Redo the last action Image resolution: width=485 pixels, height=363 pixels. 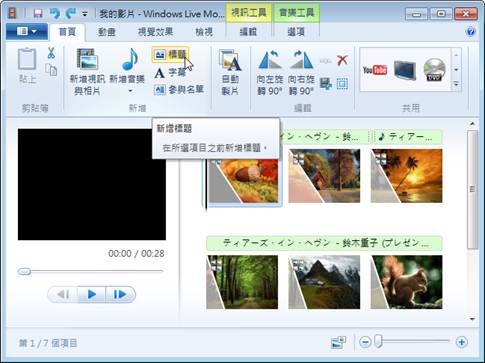pyautogui.click(x=71, y=13)
